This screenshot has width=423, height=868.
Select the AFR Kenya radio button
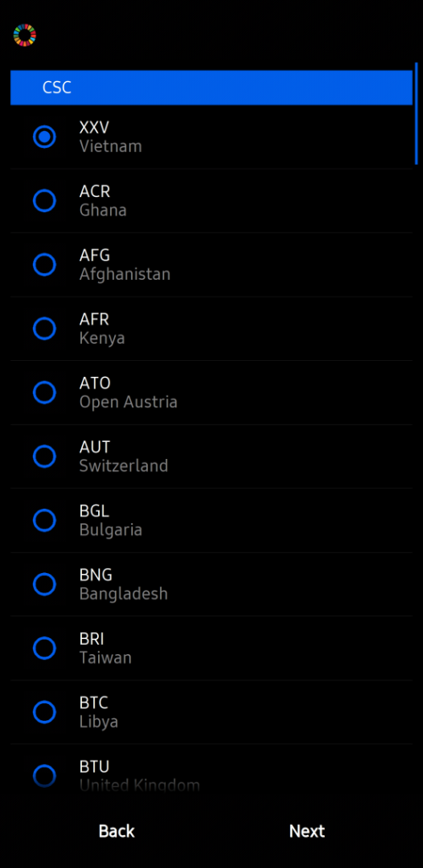44,329
